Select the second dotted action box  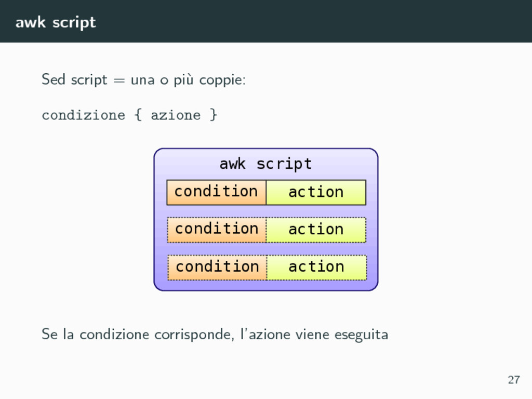tap(316, 230)
